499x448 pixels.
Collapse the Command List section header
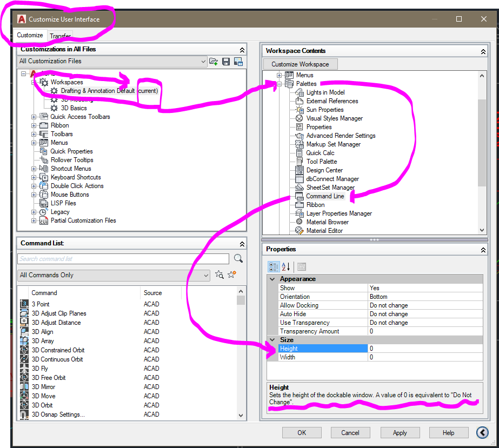242,243
